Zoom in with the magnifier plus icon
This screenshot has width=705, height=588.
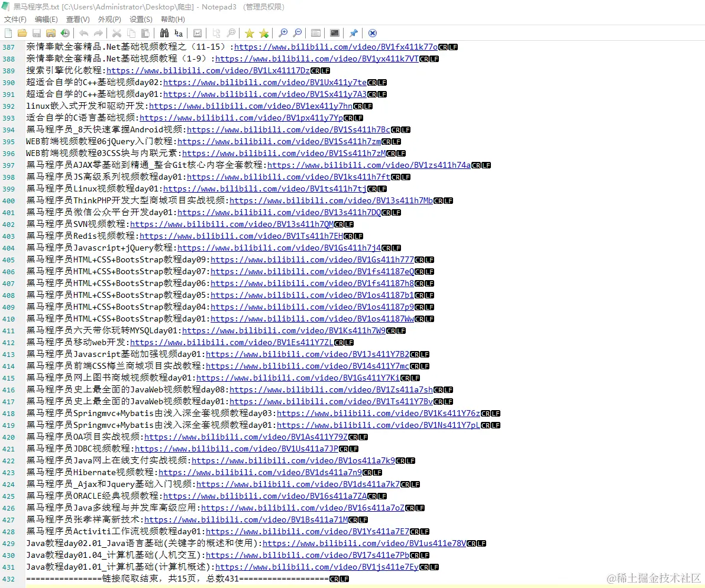(283, 33)
